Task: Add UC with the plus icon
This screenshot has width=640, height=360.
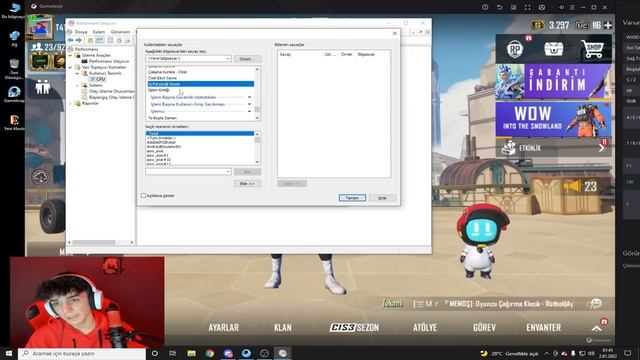Action: tap(608, 25)
